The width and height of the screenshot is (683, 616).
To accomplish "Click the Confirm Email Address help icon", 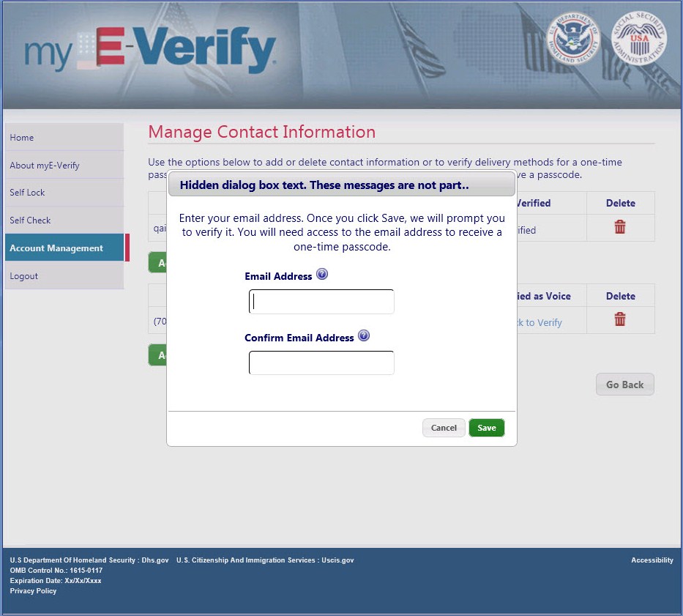I will 364,335.
